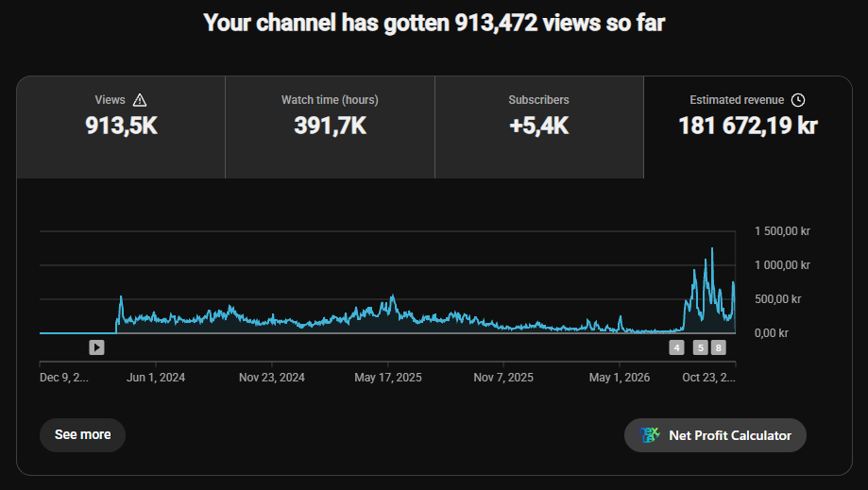Click the Nexlev logo icon in the calculator button
Screen dimensions: 868x490
click(649, 435)
